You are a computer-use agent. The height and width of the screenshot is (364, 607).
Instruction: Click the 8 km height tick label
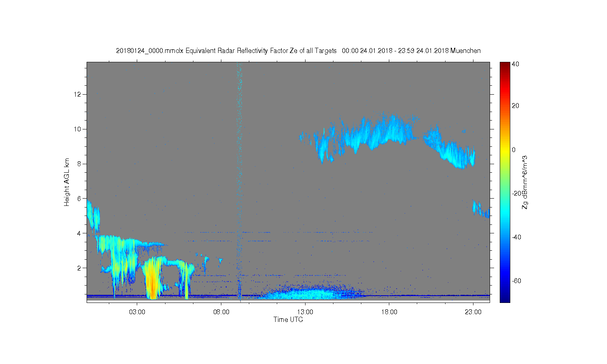pyautogui.click(x=79, y=164)
